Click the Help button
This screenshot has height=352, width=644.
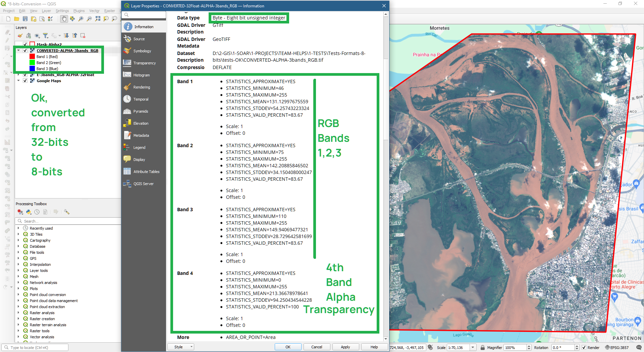[x=374, y=347]
